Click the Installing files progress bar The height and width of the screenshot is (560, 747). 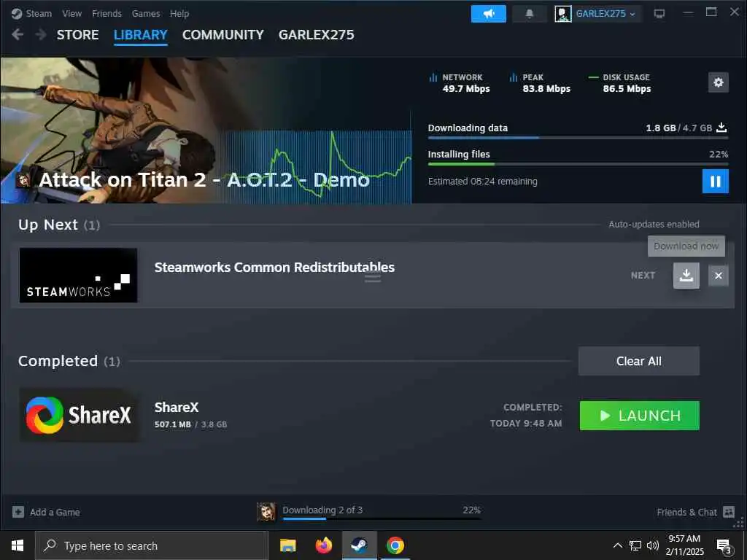click(578, 164)
